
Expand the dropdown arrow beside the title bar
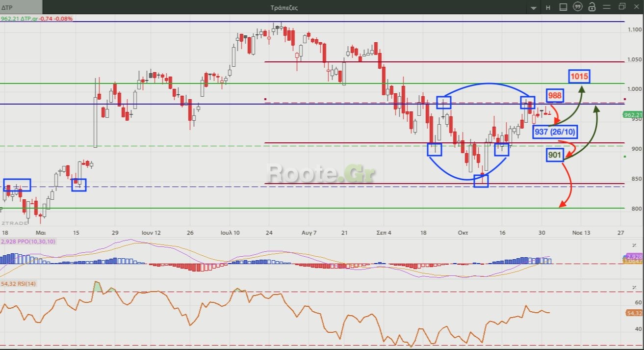click(534, 8)
